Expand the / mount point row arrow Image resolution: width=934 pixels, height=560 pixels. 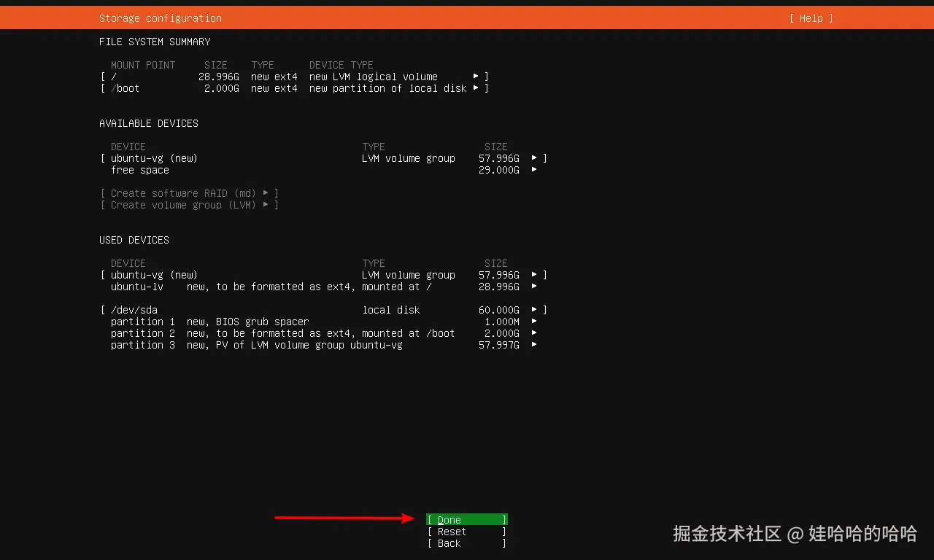point(476,77)
